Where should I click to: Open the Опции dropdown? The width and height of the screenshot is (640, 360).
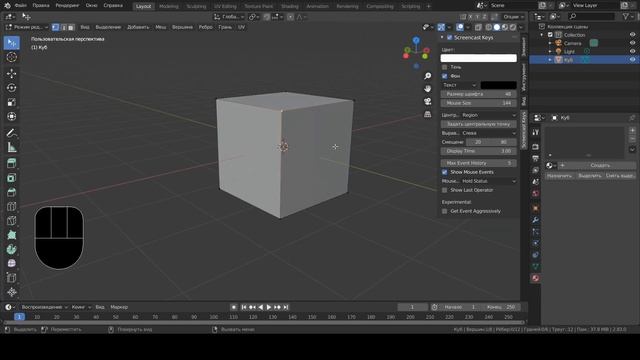pos(513,17)
